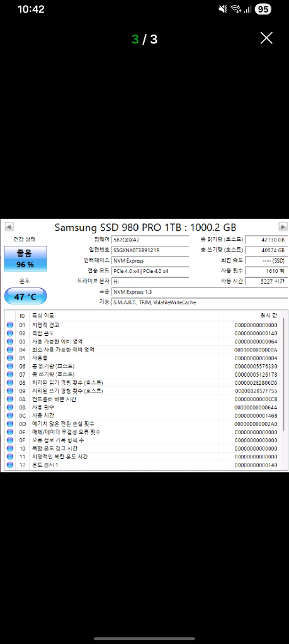Screen dimensions: 289x644
Task: Select the row 온도 센서 1
Action: (142, 465)
